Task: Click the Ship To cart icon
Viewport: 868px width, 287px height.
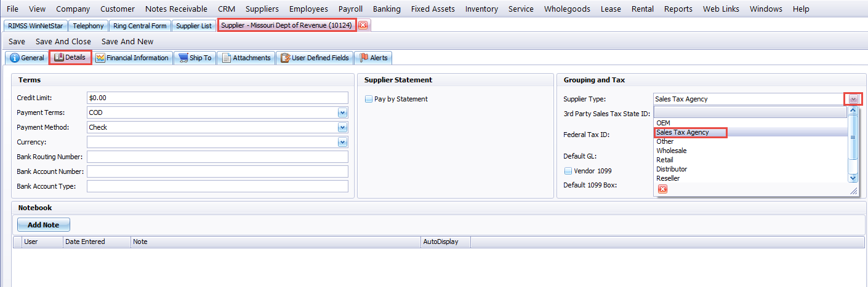Action: coord(183,58)
